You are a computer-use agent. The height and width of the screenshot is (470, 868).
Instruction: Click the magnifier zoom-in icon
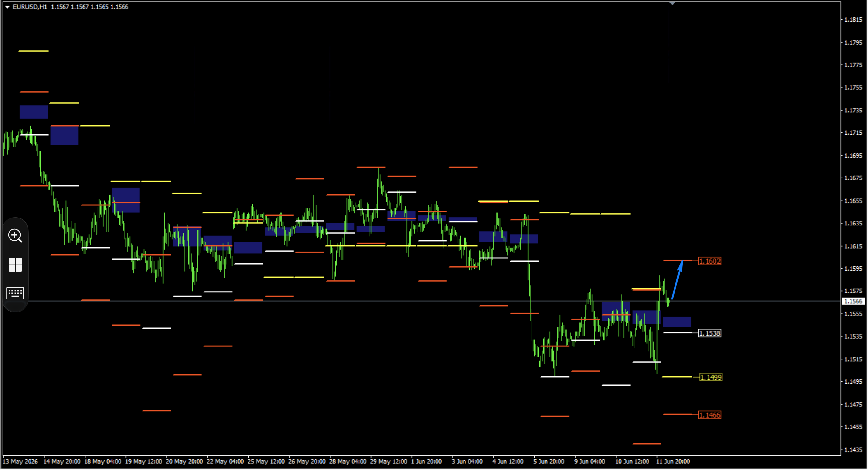pyautogui.click(x=15, y=236)
